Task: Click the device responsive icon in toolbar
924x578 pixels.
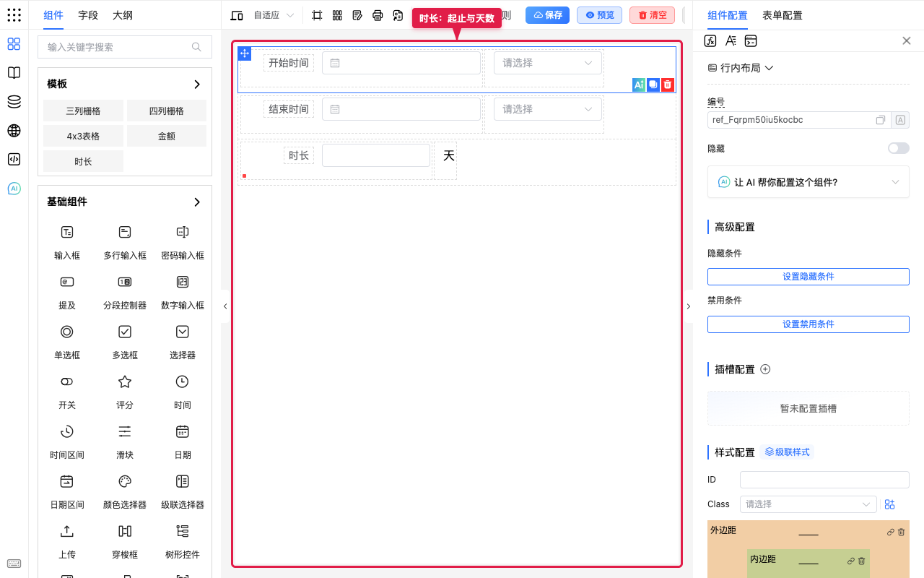Action: [237, 15]
